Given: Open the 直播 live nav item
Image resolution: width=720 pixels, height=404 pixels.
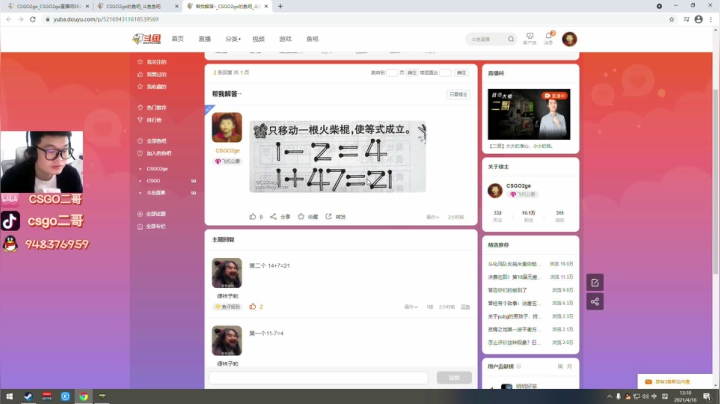Looking at the screenshot, I should click(205, 39).
